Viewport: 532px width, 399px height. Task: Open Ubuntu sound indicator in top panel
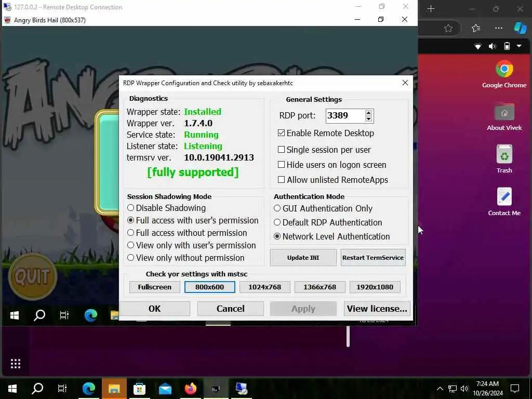493,46
